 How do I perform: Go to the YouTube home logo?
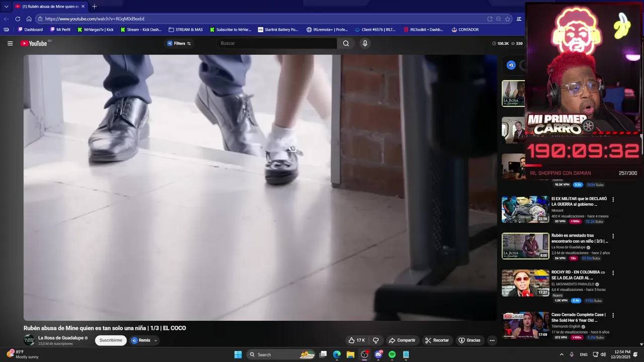tap(34, 43)
